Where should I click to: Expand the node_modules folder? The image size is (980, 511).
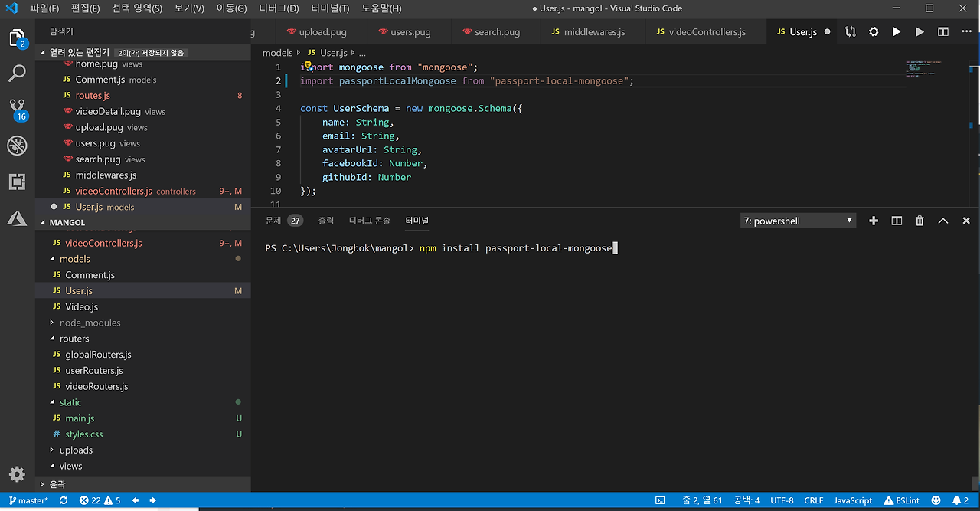[x=90, y=323]
